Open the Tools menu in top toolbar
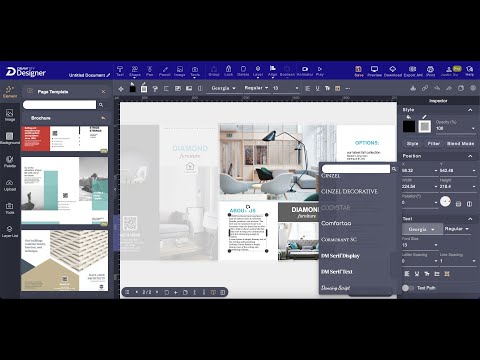Screen dimensions: 480x360 click(x=195, y=71)
